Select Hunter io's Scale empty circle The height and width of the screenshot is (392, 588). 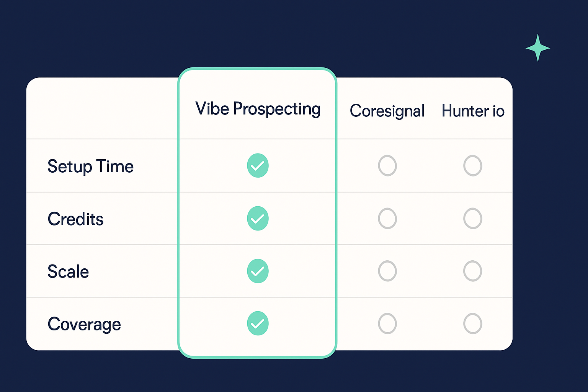click(473, 271)
